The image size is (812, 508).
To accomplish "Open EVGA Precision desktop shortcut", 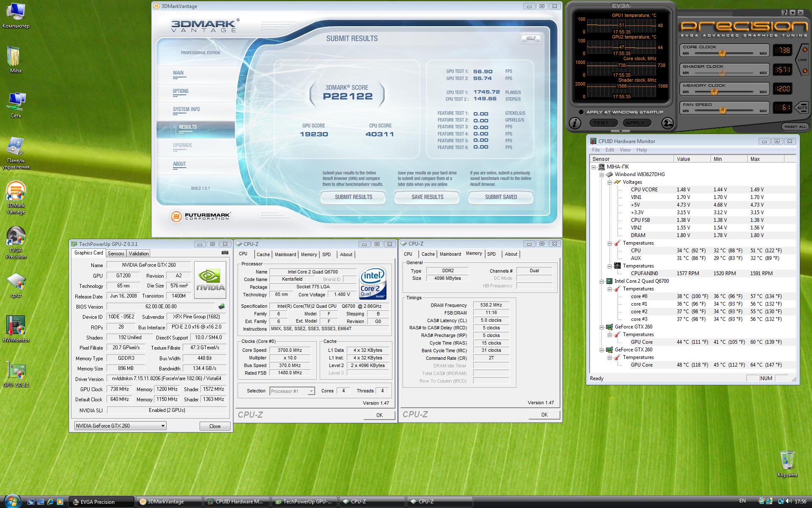I will 16,243.
